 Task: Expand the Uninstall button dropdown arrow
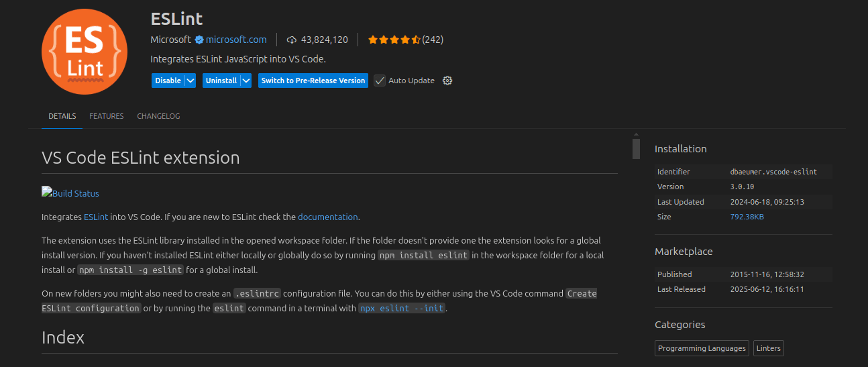coord(246,81)
